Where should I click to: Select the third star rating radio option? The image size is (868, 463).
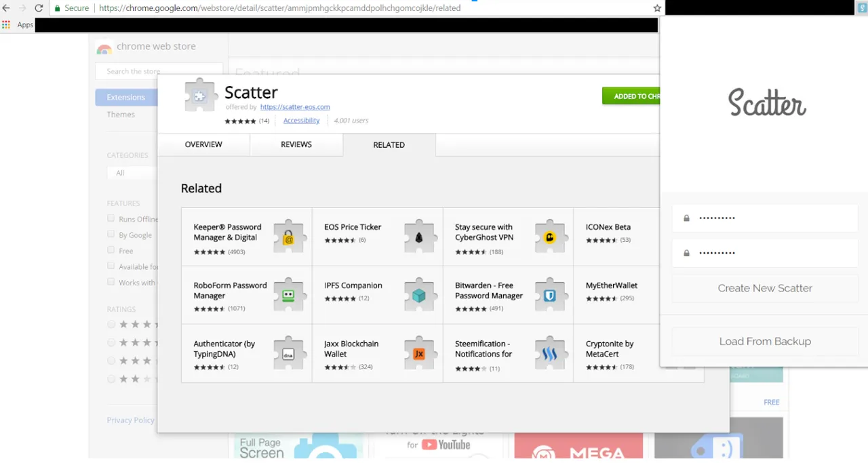(x=111, y=361)
